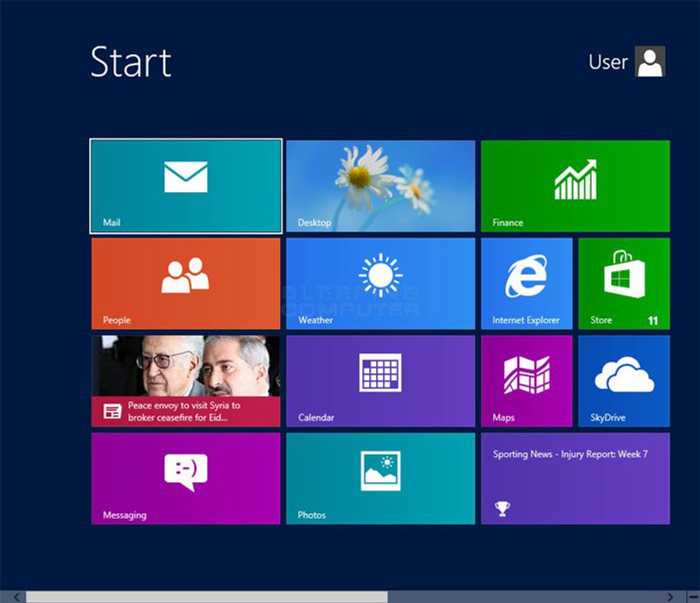Switch to the Desktop tile

click(380, 186)
